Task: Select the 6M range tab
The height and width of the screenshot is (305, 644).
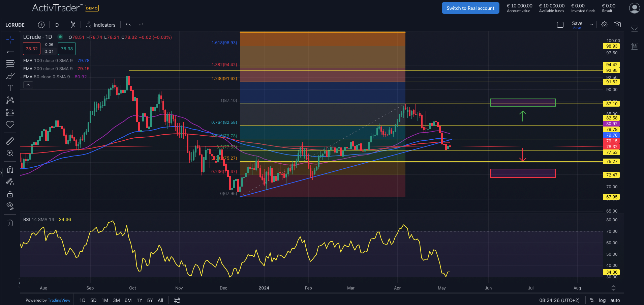Action: [x=128, y=300]
